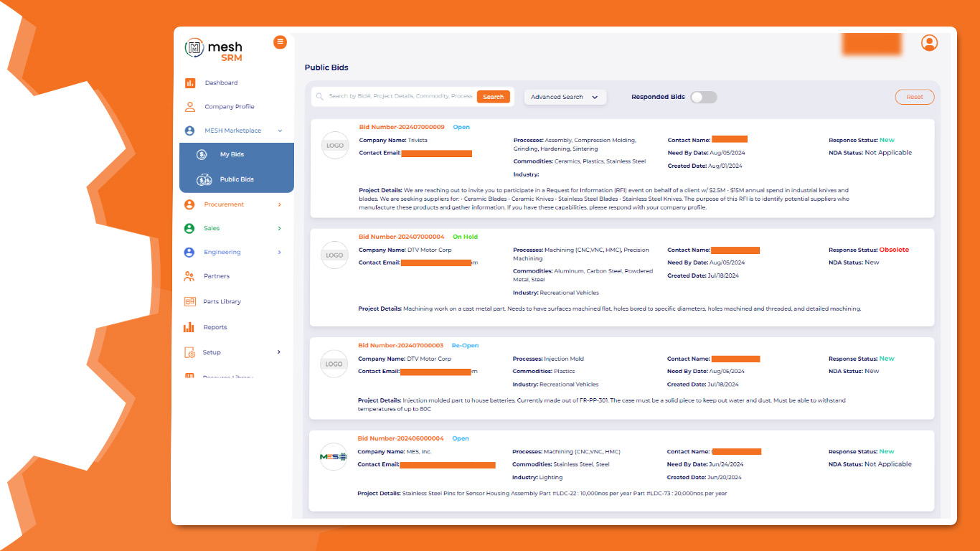Click the MES, Inc. company logo

[334, 457]
